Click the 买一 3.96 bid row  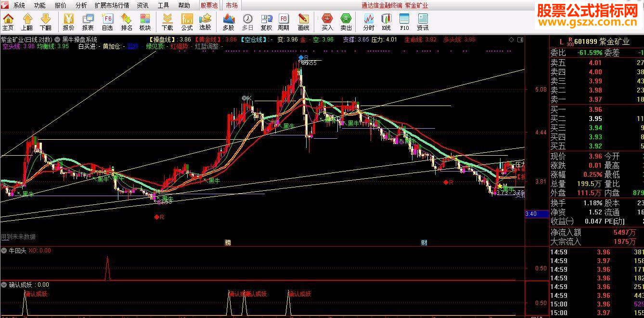click(x=597, y=109)
